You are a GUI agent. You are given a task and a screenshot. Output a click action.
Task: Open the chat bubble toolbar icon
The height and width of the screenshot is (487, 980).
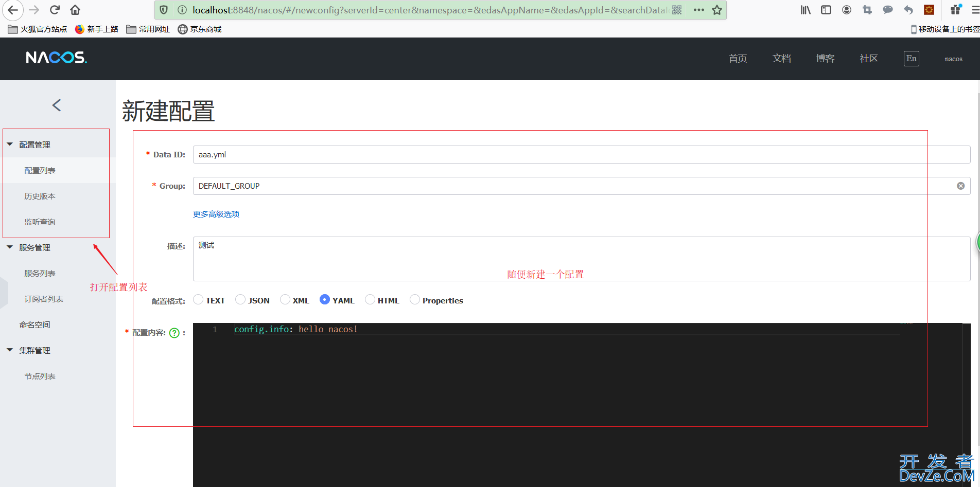pos(888,10)
